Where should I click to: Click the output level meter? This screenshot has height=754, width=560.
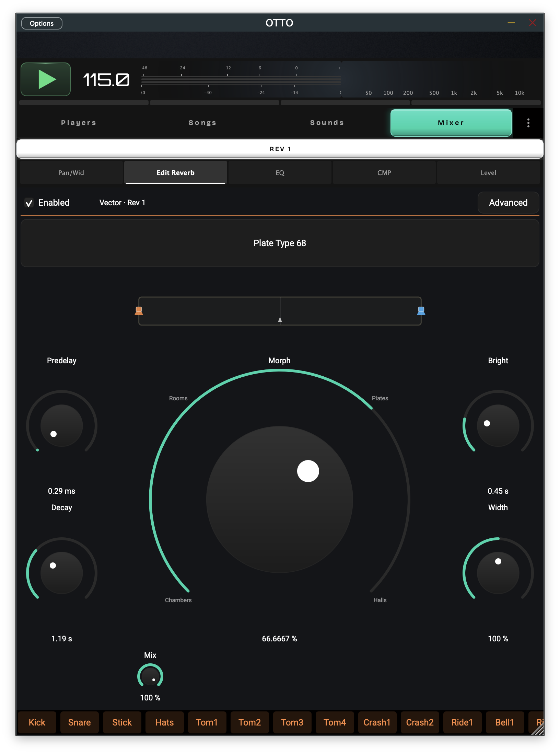pyautogui.click(x=241, y=80)
